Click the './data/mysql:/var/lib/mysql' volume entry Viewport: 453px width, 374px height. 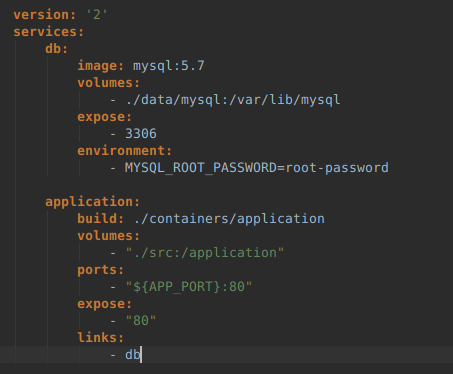pyautogui.click(x=233, y=100)
